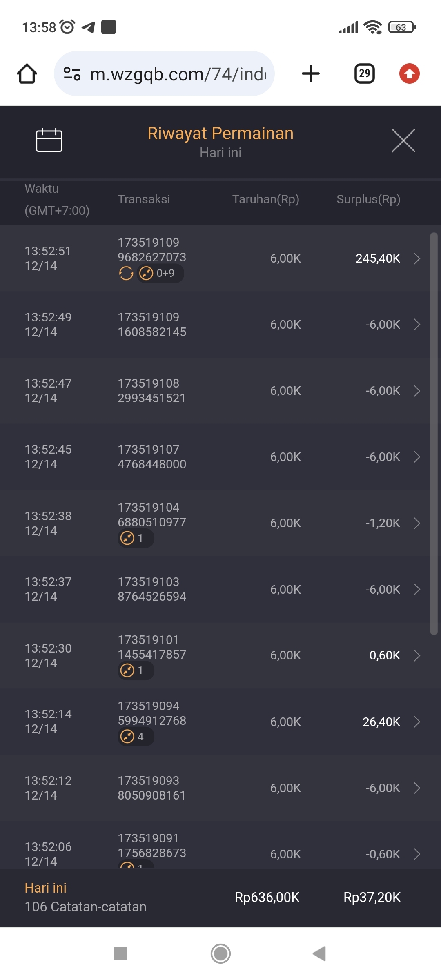
Task: Open a new browser tab
Action: pyautogui.click(x=310, y=74)
